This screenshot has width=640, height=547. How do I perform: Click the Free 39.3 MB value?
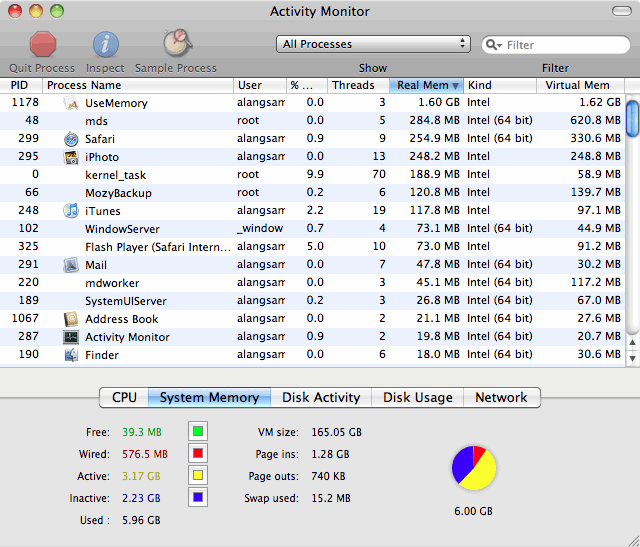pos(142,432)
